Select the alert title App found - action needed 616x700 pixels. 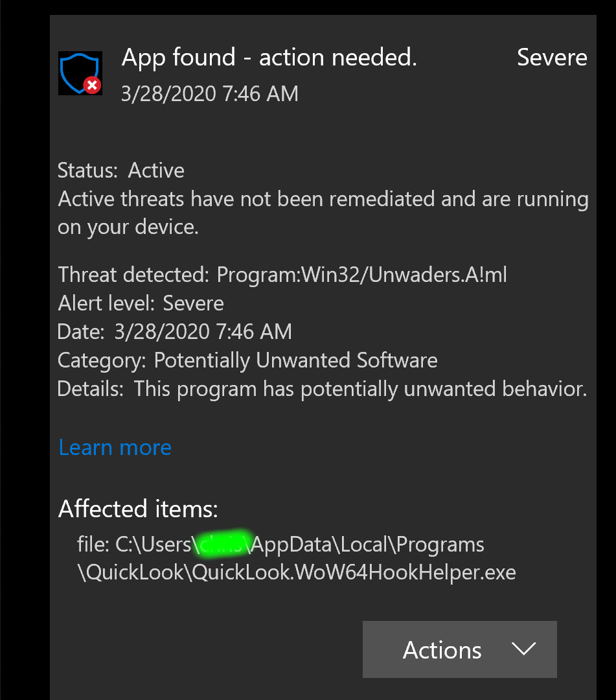(269, 57)
